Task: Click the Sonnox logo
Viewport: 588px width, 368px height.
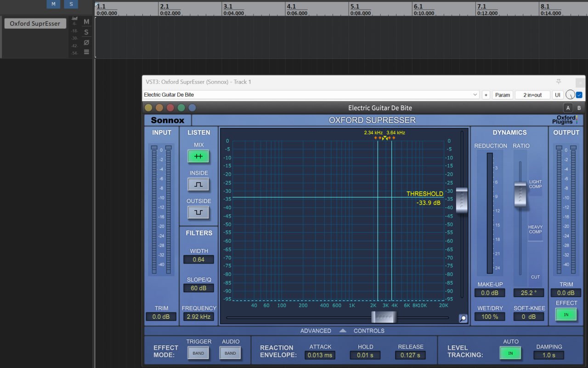Action: pyautogui.click(x=167, y=120)
